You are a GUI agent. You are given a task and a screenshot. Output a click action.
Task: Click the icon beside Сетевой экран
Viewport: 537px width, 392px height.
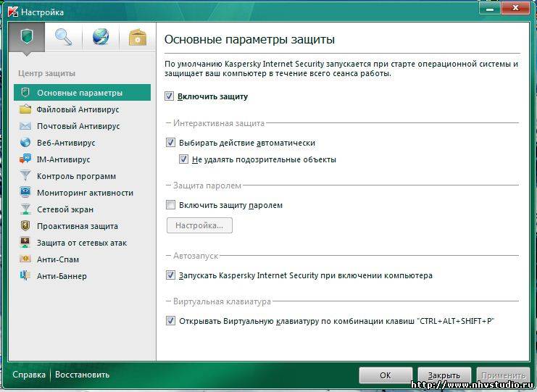tap(25, 209)
